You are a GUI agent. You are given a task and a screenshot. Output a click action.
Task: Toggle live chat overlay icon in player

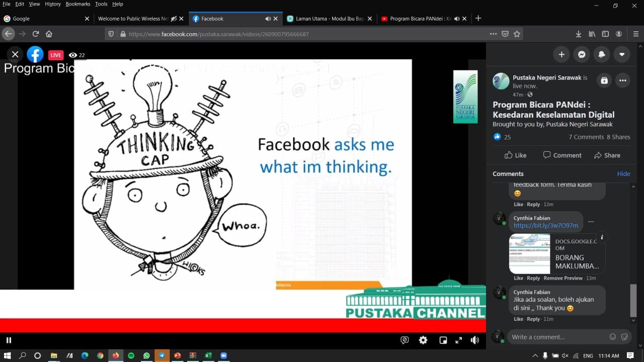tap(405, 340)
